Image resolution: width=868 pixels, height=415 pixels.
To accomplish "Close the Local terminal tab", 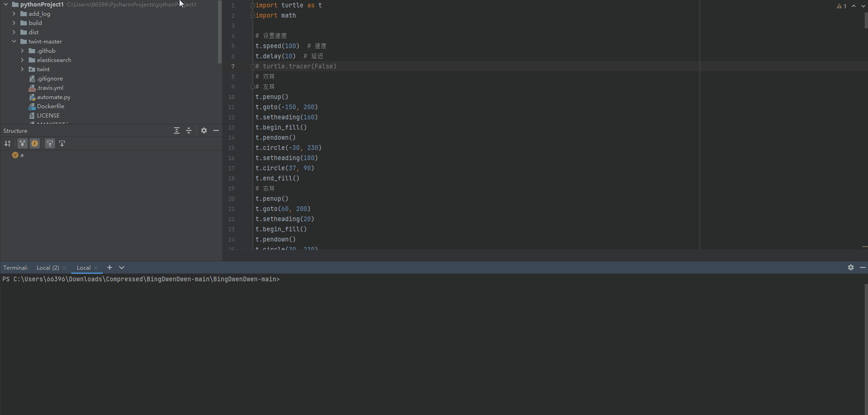I will coord(96,268).
